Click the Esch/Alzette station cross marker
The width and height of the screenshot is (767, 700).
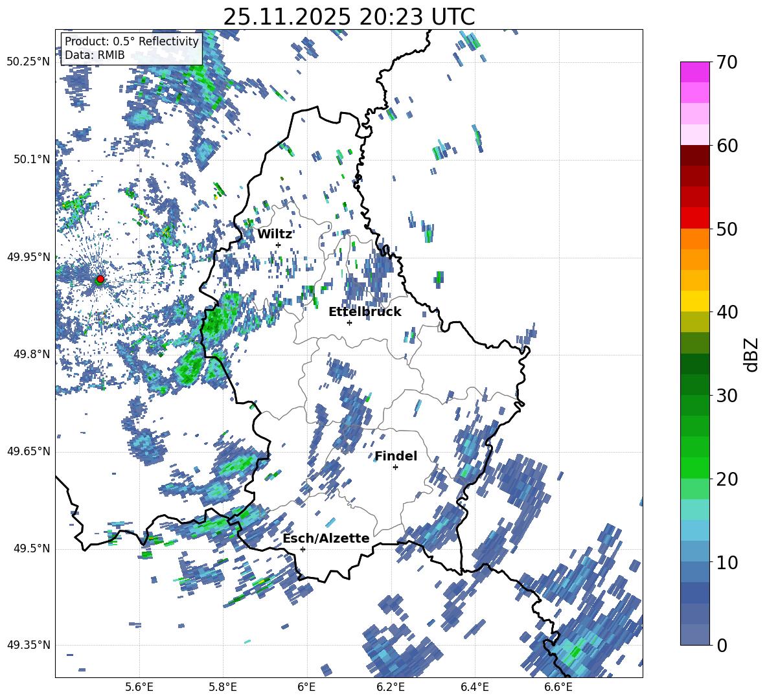(x=303, y=549)
